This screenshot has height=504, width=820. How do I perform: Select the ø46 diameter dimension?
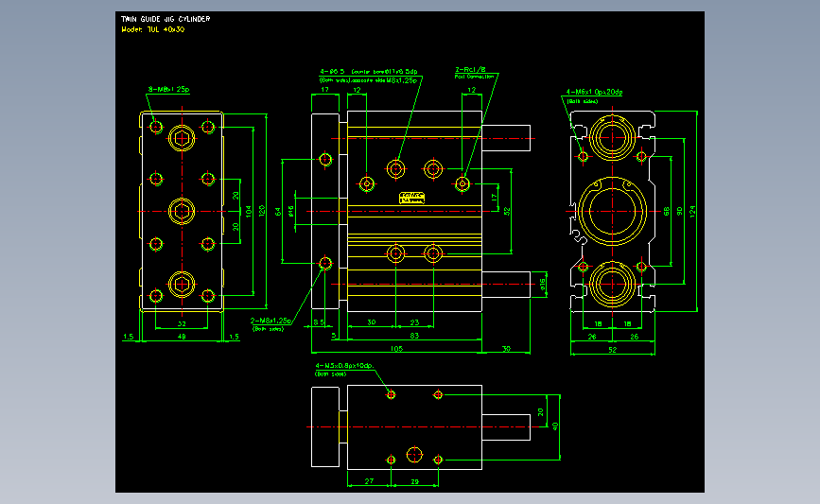tap(290, 211)
